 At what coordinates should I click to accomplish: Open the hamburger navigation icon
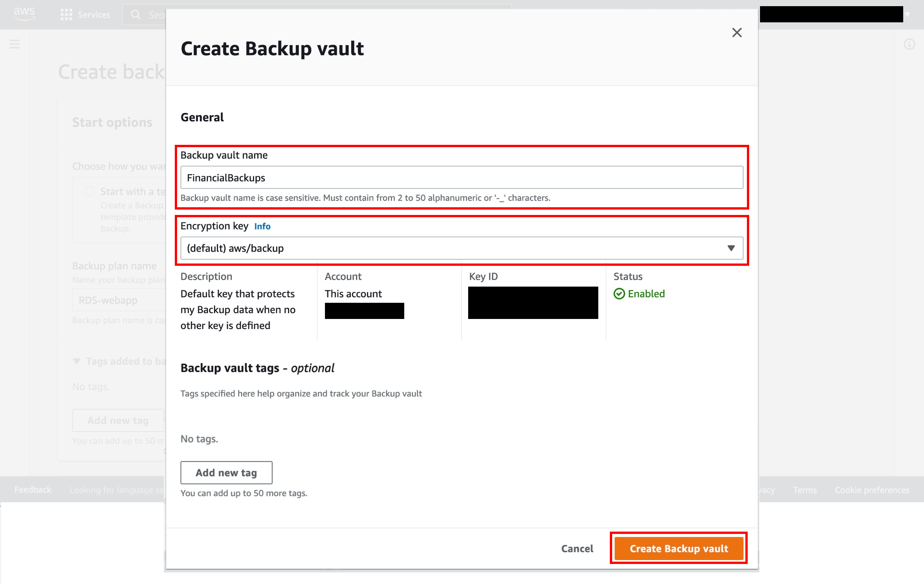tap(14, 44)
